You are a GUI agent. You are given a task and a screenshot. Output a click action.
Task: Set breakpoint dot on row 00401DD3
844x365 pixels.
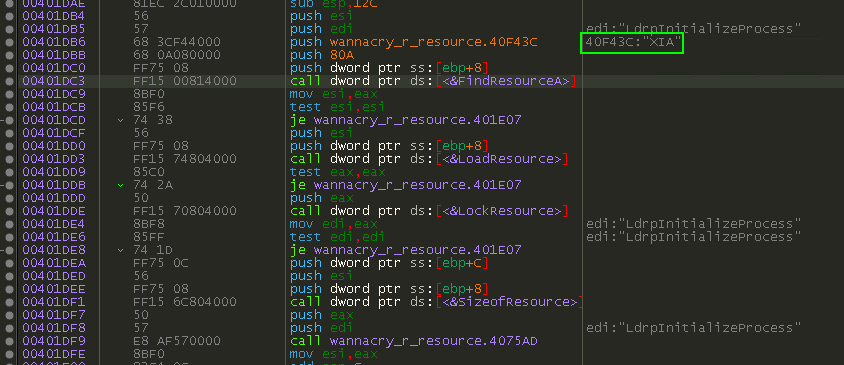pos(9,159)
